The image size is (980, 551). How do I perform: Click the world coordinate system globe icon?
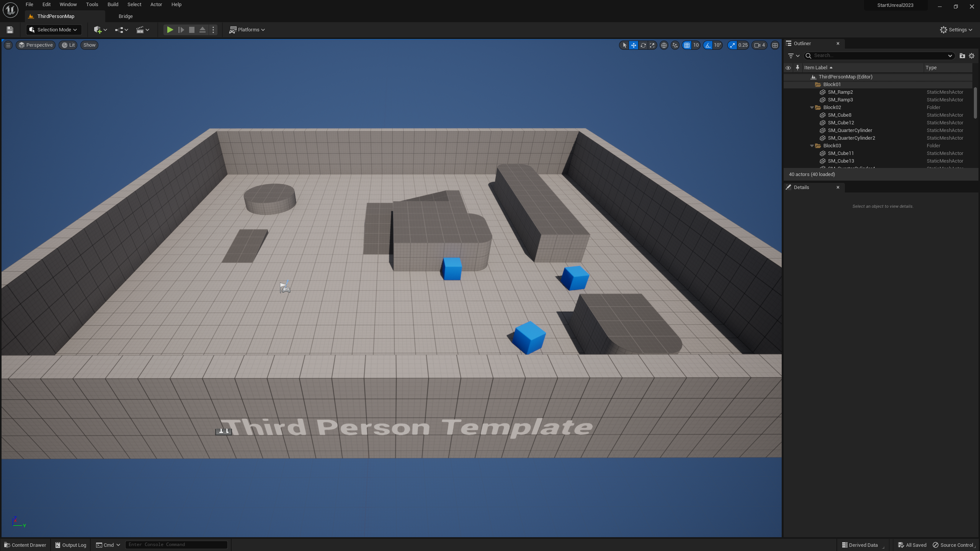pos(664,45)
